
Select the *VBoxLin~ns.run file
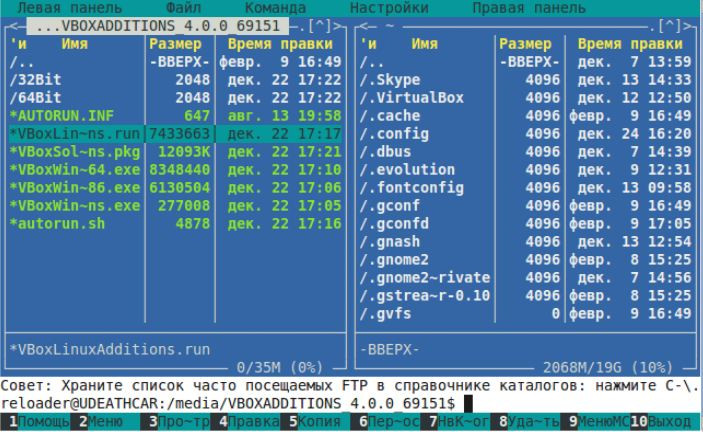[175, 134]
